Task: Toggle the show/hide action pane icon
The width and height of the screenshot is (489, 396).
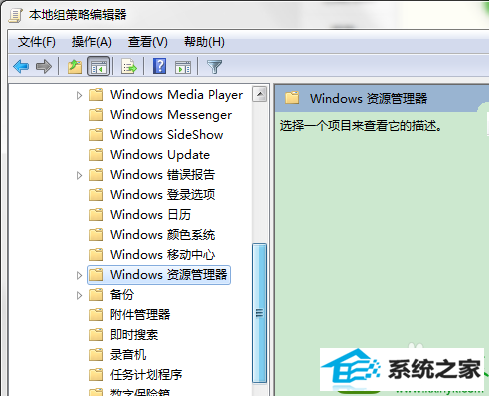Action: [x=183, y=67]
